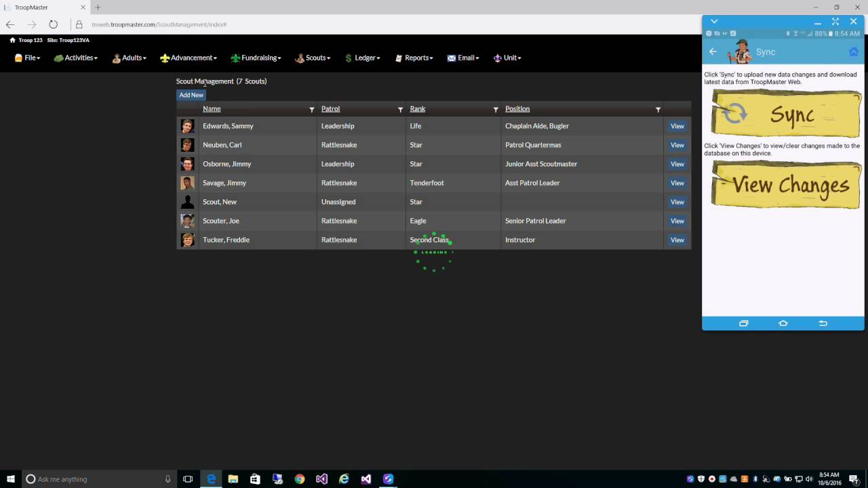Open the File menu
The image size is (868, 488).
pyautogui.click(x=27, y=58)
